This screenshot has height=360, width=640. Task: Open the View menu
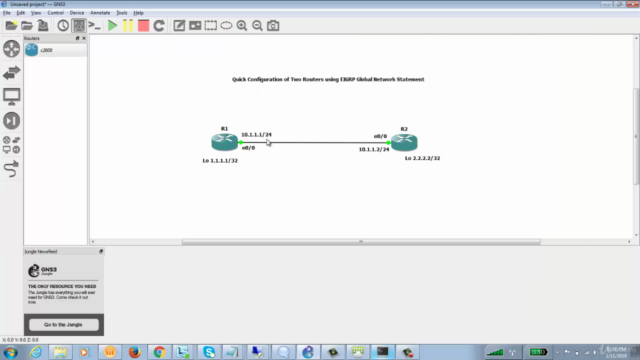tap(36, 13)
